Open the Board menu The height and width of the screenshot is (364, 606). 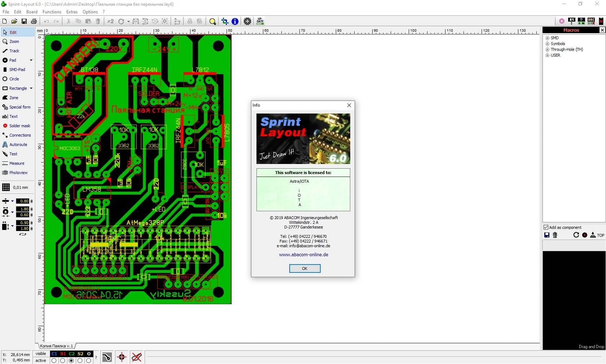tap(32, 12)
